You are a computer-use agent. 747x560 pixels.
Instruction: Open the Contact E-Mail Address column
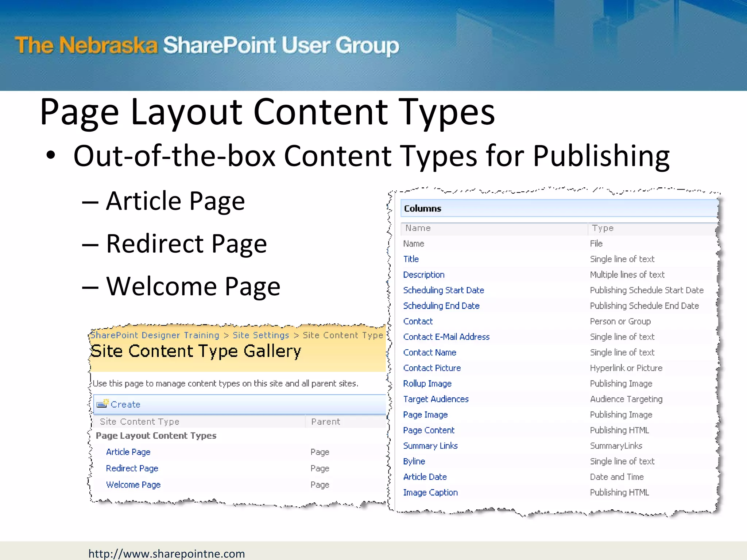(446, 337)
